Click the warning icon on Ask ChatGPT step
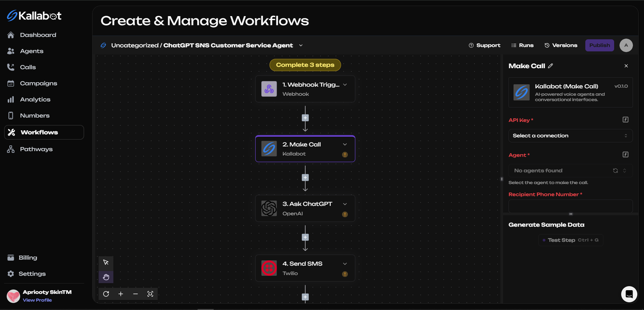644x310 pixels. [345, 214]
